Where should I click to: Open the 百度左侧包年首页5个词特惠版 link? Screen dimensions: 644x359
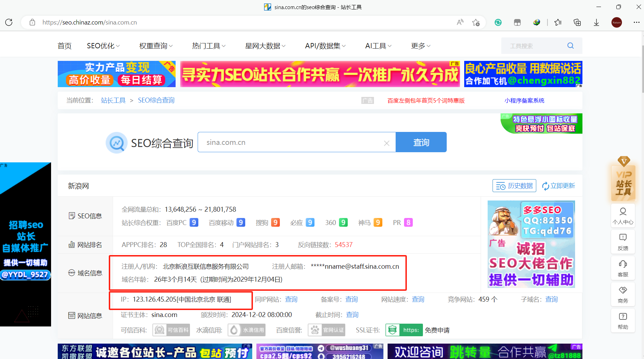(426, 101)
